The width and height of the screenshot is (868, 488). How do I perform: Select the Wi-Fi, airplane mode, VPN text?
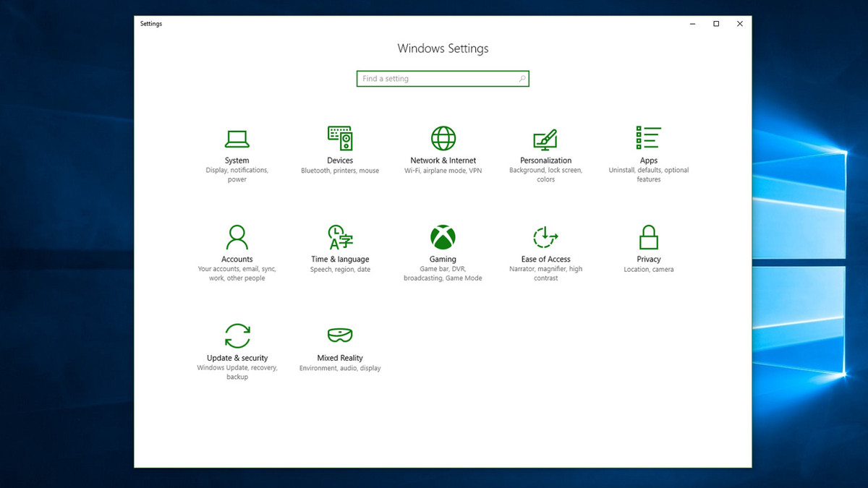443,170
